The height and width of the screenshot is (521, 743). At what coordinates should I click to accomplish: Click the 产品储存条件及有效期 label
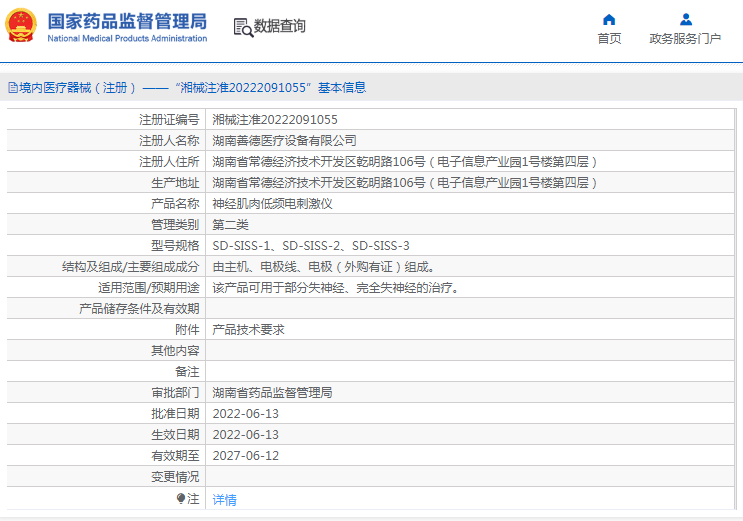tap(139, 309)
